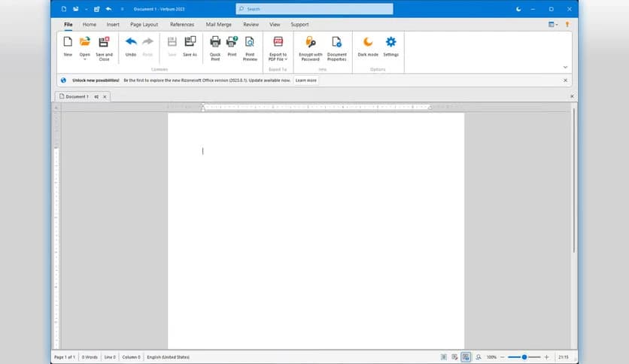Screen dimensions: 629x364
Task: Toggle the highlighted print layout view button
Action: pyautogui.click(x=466, y=356)
